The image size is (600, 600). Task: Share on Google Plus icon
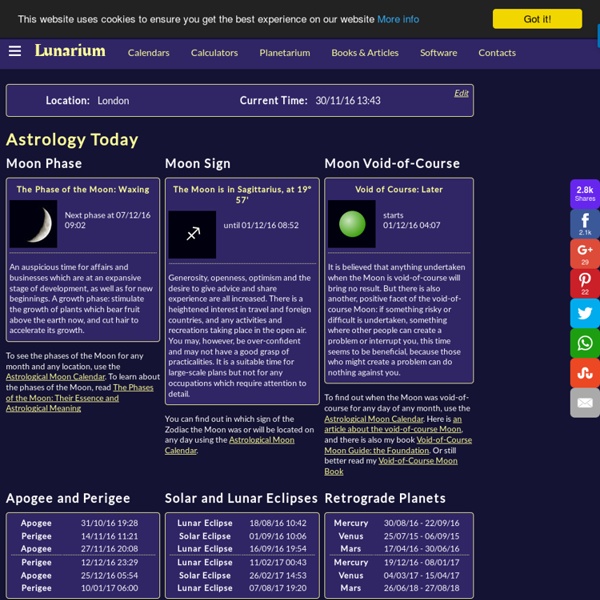pos(585,254)
